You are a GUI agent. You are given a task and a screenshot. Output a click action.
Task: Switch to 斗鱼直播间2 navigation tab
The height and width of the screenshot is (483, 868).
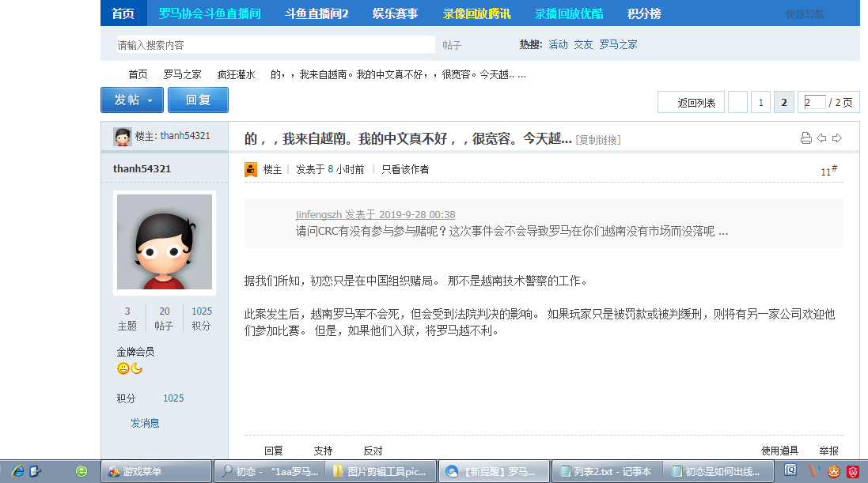pyautogui.click(x=316, y=13)
